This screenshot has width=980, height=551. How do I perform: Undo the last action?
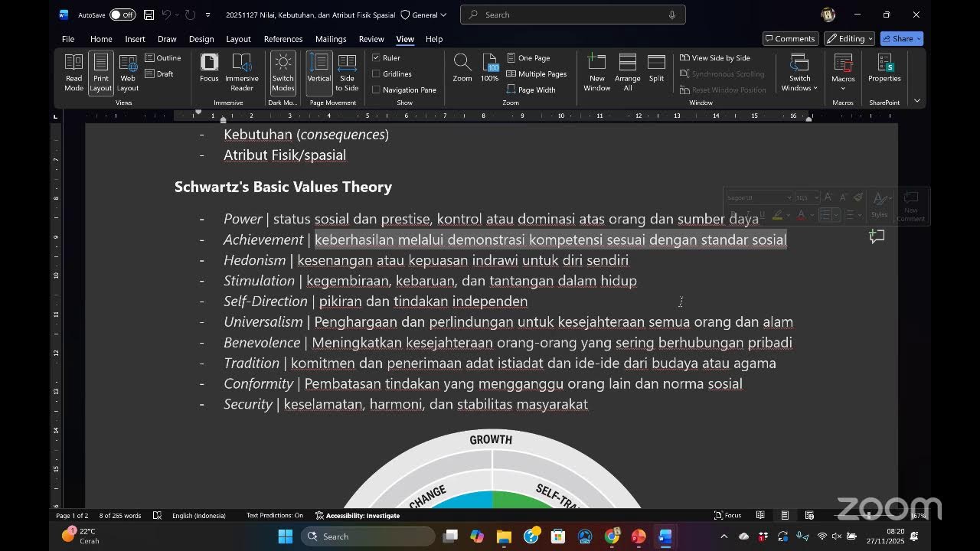(x=168, y=15)
